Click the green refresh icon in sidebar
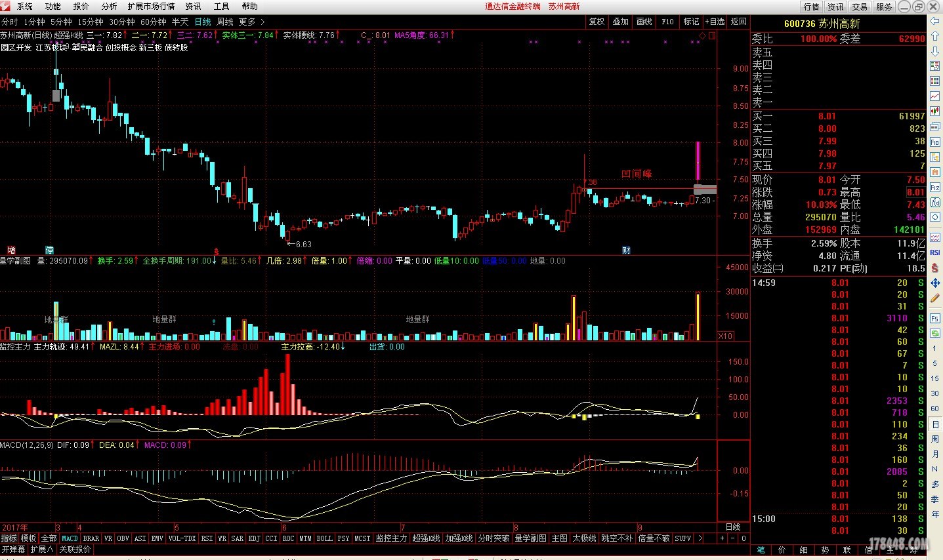943x560 pixels. pyautogui.click(x=935, y=333)
